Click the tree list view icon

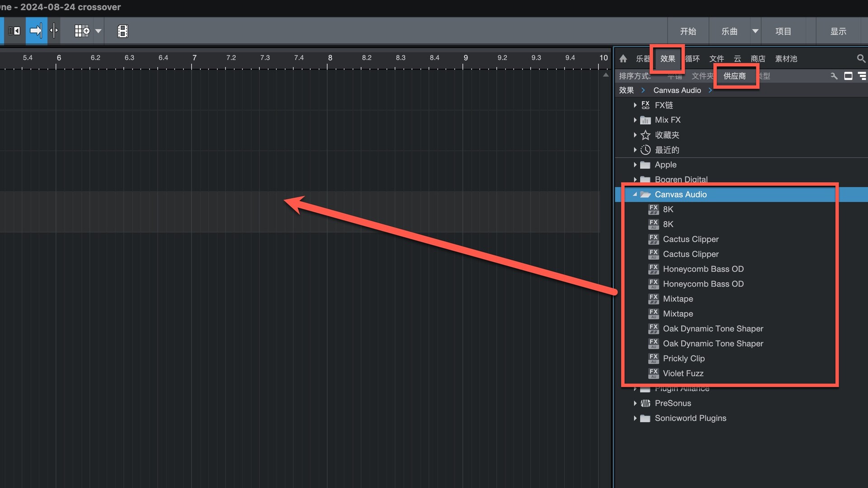(x=862, y=76)
